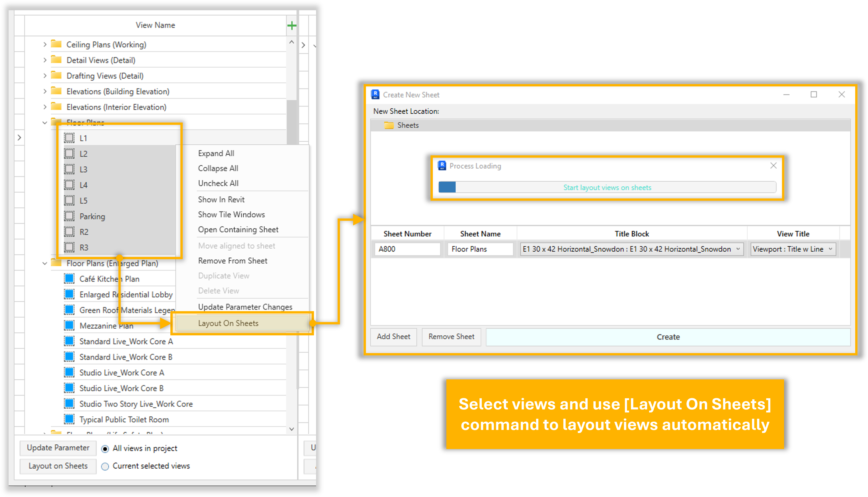Click the Studio Live_Work Core A view icon
The height and width of the screenshot is (497, 868).
[69, 372]
